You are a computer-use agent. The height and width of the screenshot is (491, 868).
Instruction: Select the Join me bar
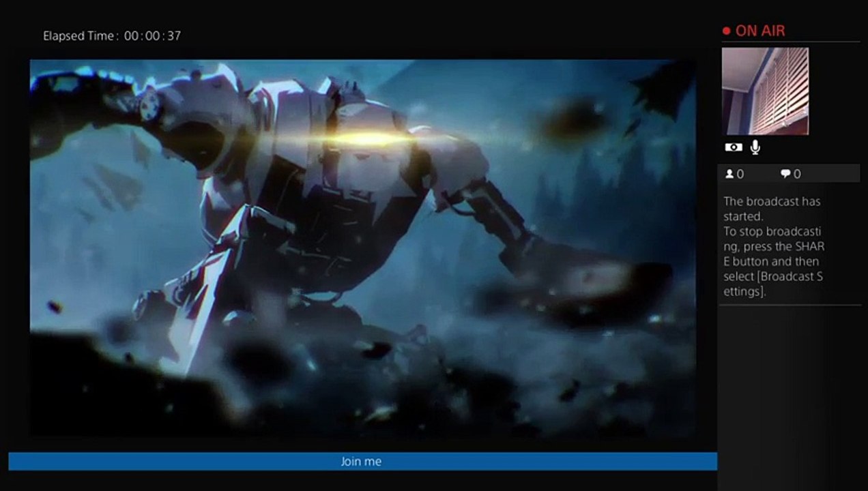tap(362, 462)
